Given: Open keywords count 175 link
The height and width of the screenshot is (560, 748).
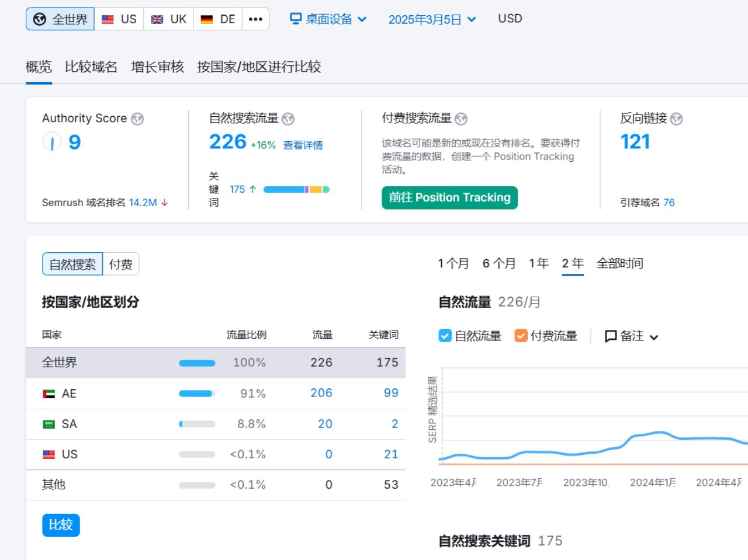Looking at the screenshot, I should pos(237,189).
